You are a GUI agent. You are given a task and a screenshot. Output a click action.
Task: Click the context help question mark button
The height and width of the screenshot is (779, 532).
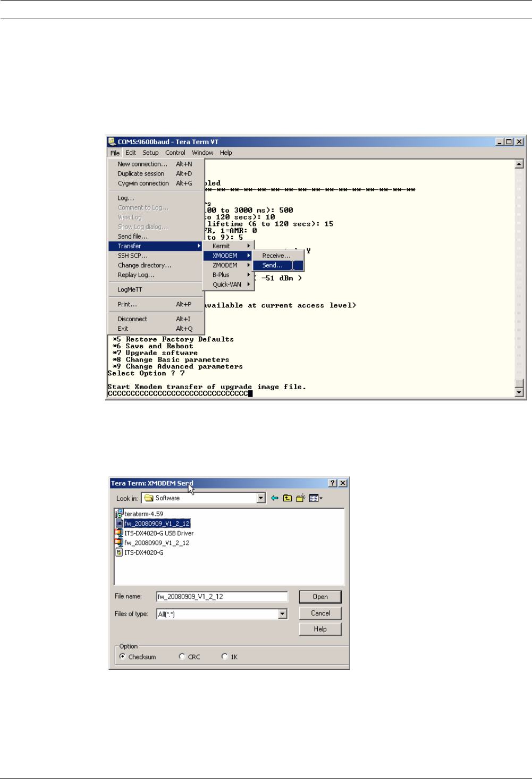(x=333, y=483)
